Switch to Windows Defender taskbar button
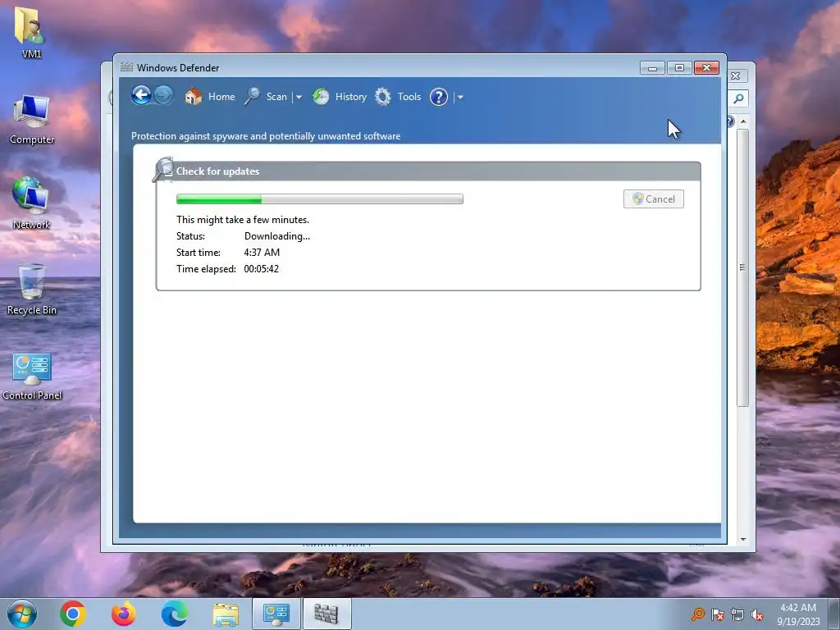 (326, 614)
